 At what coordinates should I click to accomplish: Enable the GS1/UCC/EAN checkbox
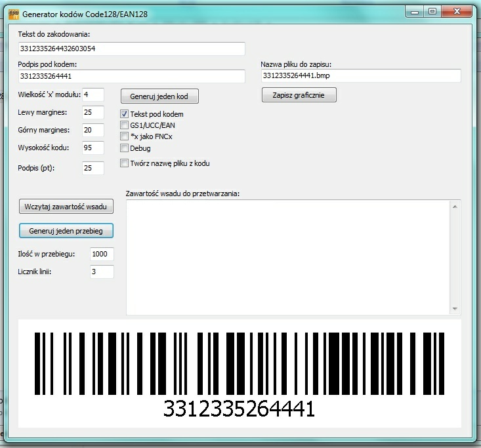click(125, 125)
